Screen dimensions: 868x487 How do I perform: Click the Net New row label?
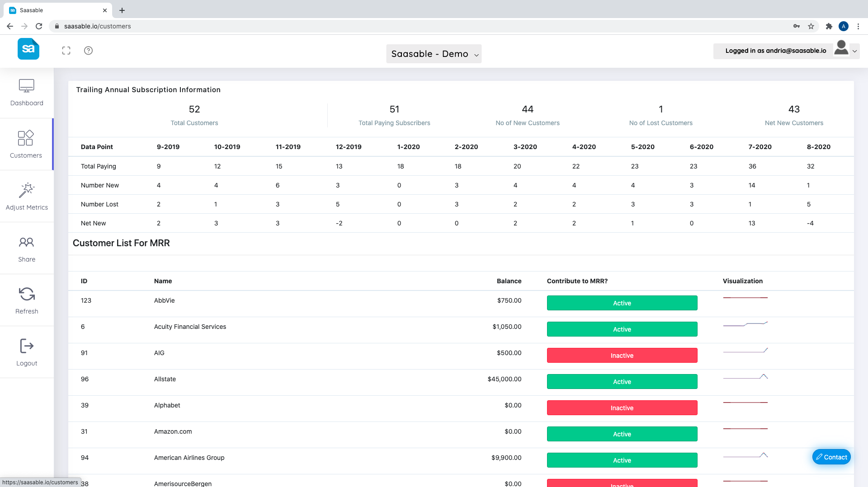click(x=93, y=223)
